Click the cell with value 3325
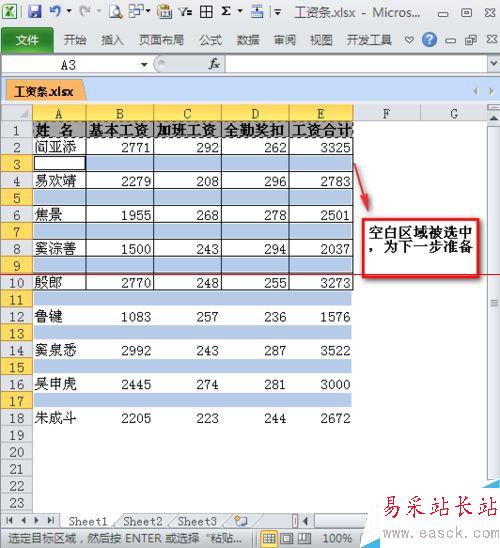This screenshot has width=500, height=548. point(321,147)
